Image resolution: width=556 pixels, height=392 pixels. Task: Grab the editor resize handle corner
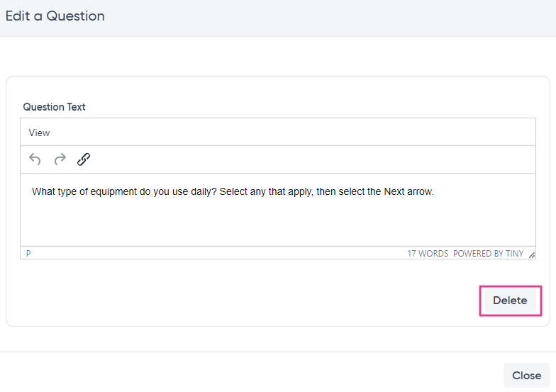tap(532, 254)
